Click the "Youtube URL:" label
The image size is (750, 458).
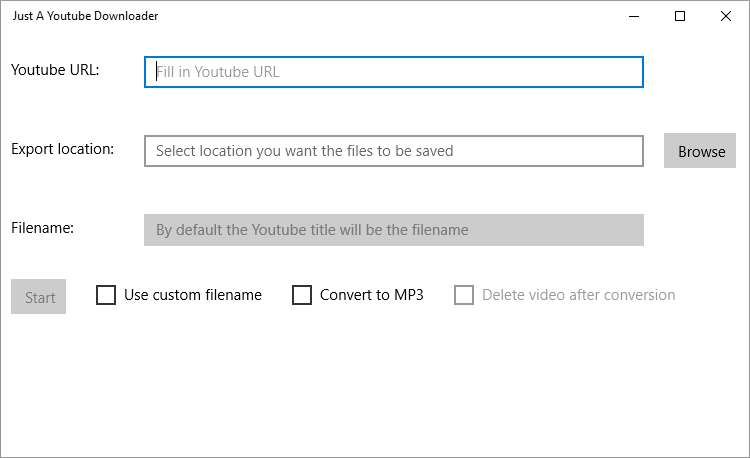tap(55, 70)
